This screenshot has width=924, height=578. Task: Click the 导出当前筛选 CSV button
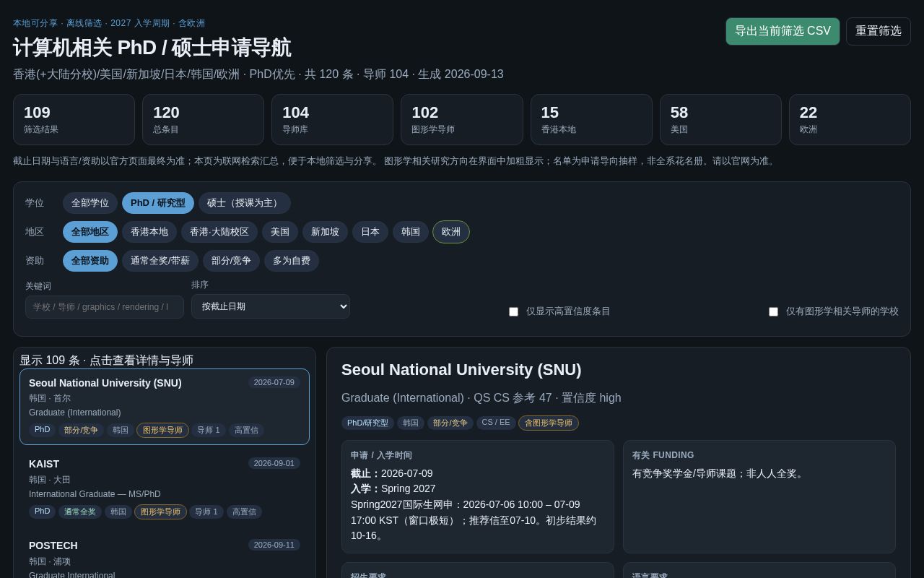pos(783,31)
